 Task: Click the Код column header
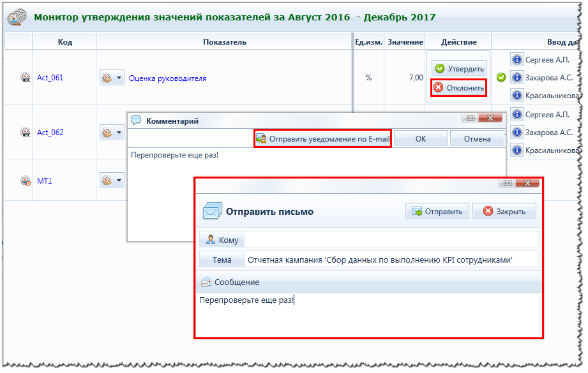coord(64,42)
